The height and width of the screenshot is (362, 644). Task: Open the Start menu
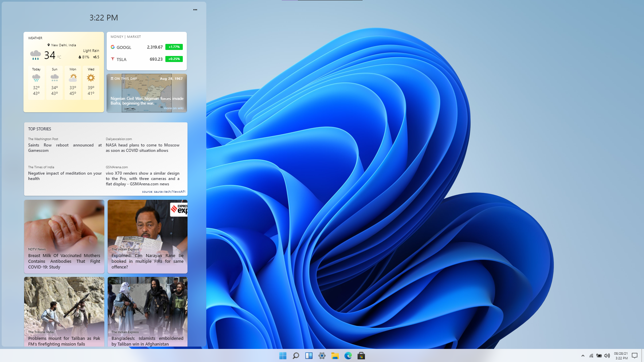[x=283, y=356]
